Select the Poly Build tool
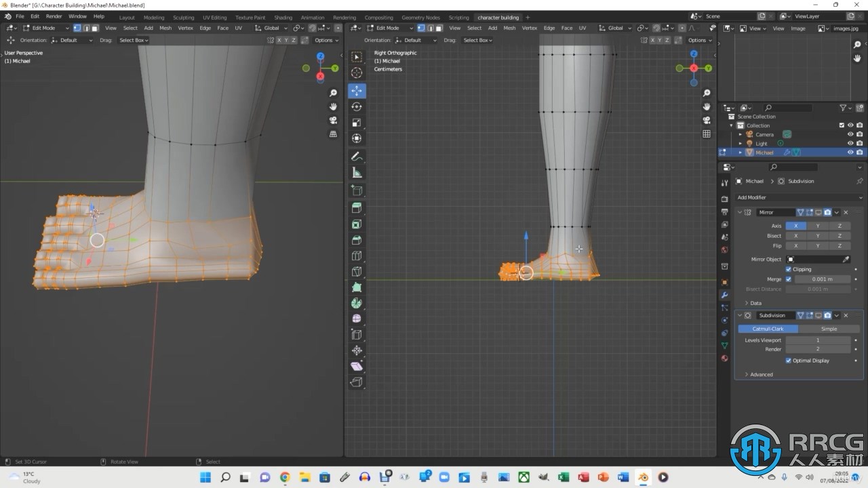This screenshot has width=868, height=488. pyautogui.click(x=357, y=287)
